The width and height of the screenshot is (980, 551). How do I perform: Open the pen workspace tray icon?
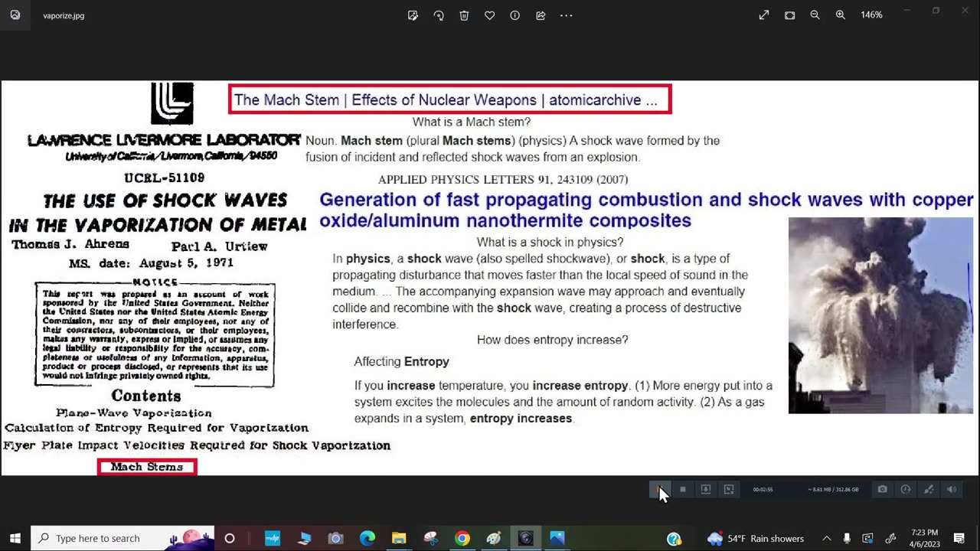point(890,538)
